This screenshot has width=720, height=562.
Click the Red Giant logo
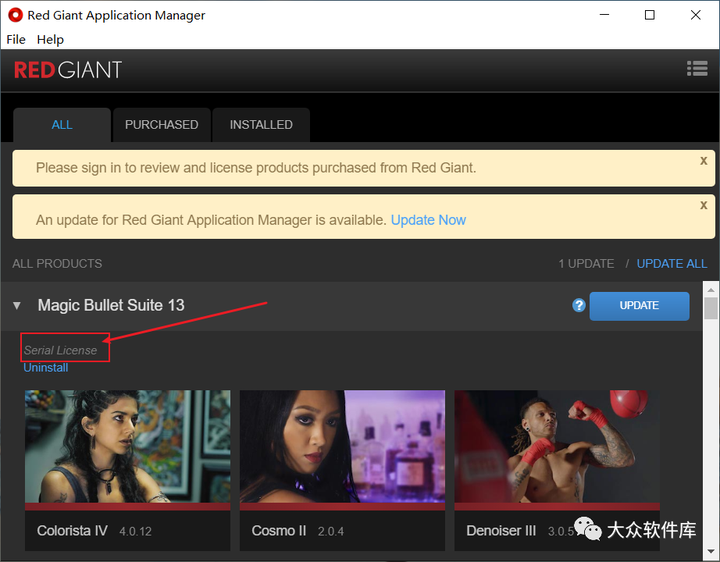click(x=68, y=70)
